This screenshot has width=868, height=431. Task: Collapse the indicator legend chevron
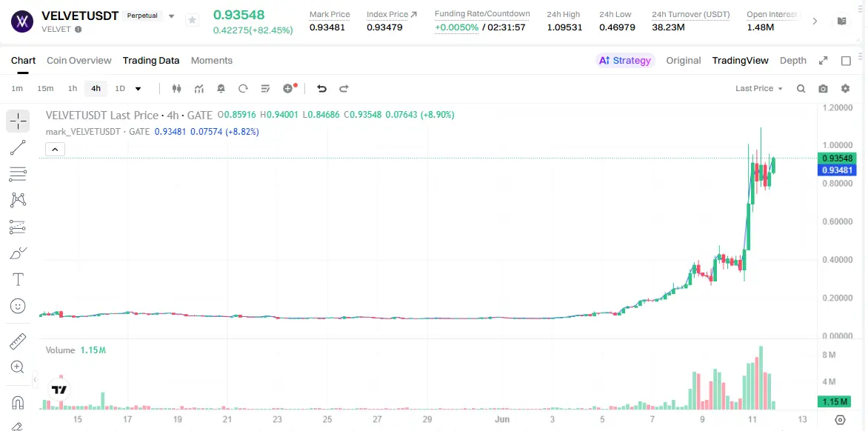tap(56, 149)
